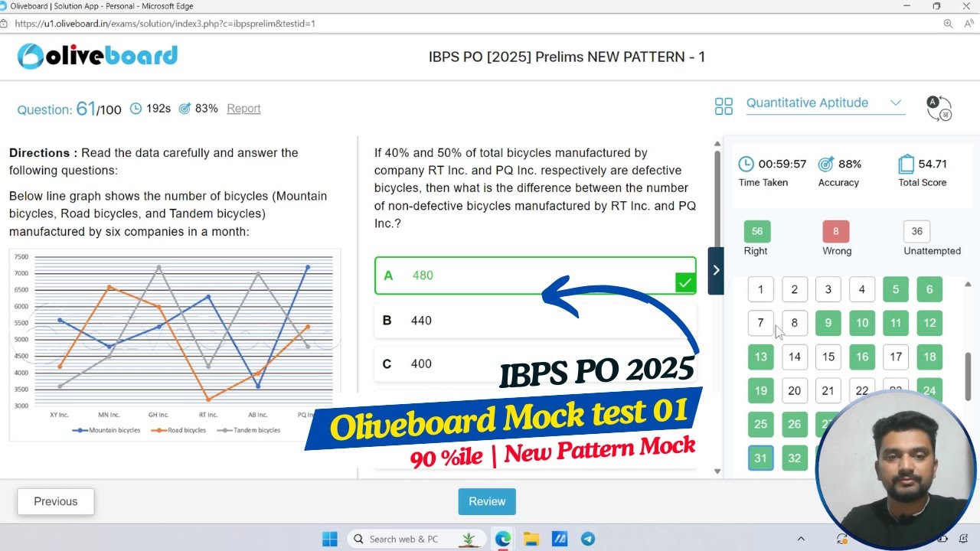Image resolution: width=980 pixels, height=551 pixels.
Task: Jump to question 20
Action: coord(795,390)
